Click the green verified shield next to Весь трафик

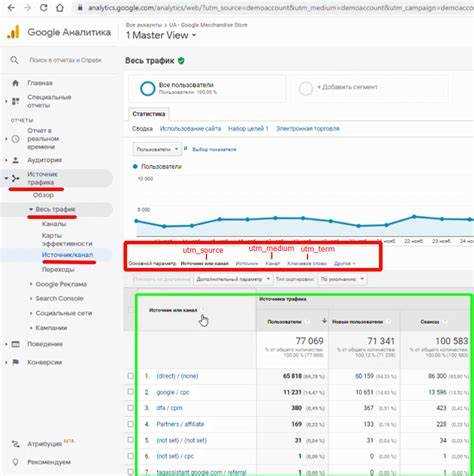point(181,61)
